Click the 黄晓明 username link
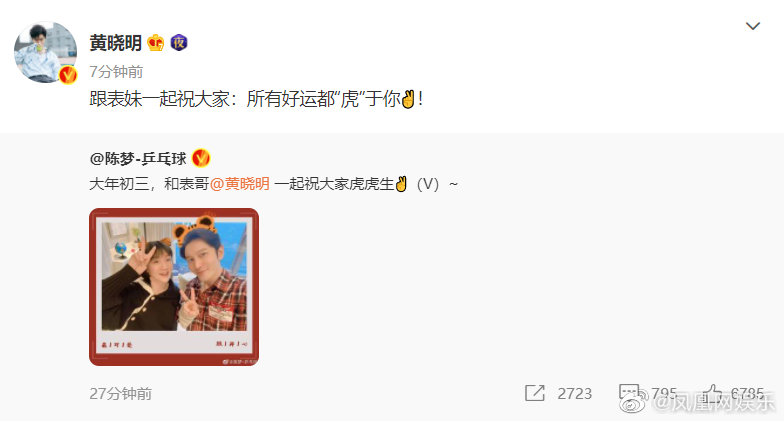The height and width of the screenshot is (422, 784). 116,43
